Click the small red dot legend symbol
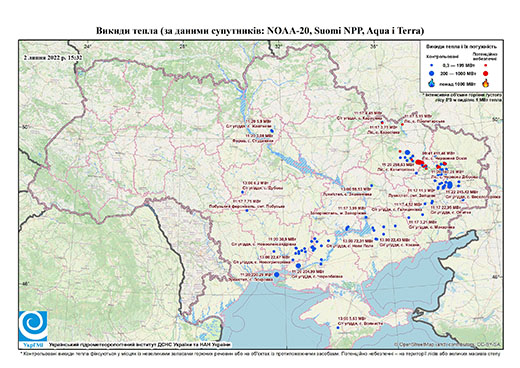Image resolution: width=520 pixels, height=368 pixels. click(485, 65)
